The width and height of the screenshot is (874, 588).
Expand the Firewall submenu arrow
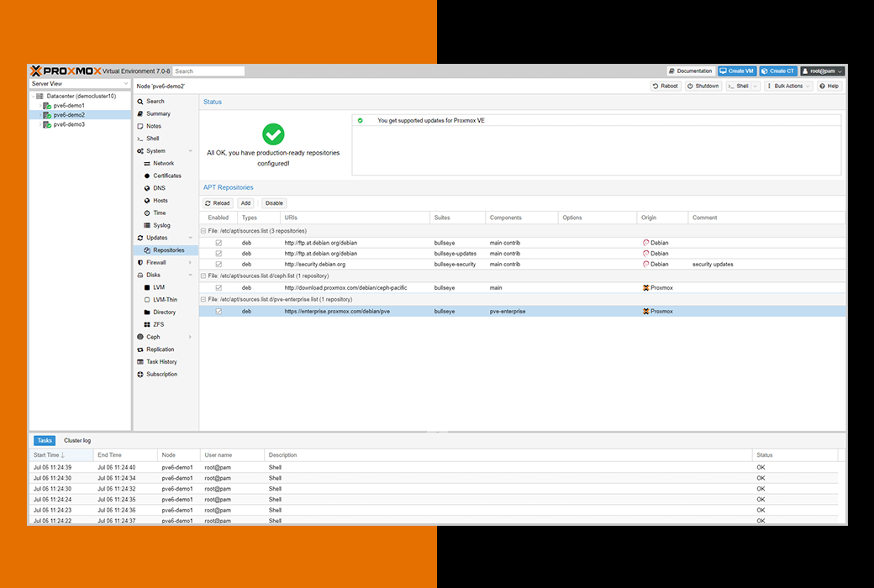191,263
